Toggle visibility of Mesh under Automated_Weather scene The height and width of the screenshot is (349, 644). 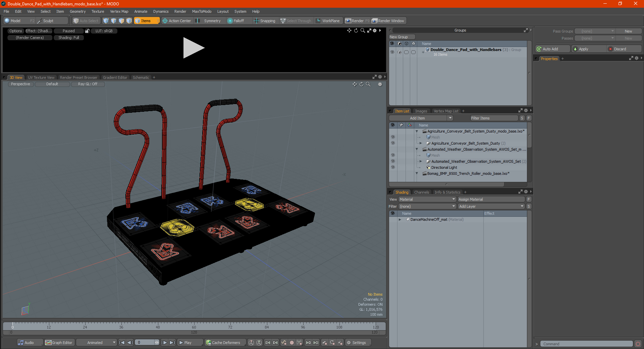393,155
